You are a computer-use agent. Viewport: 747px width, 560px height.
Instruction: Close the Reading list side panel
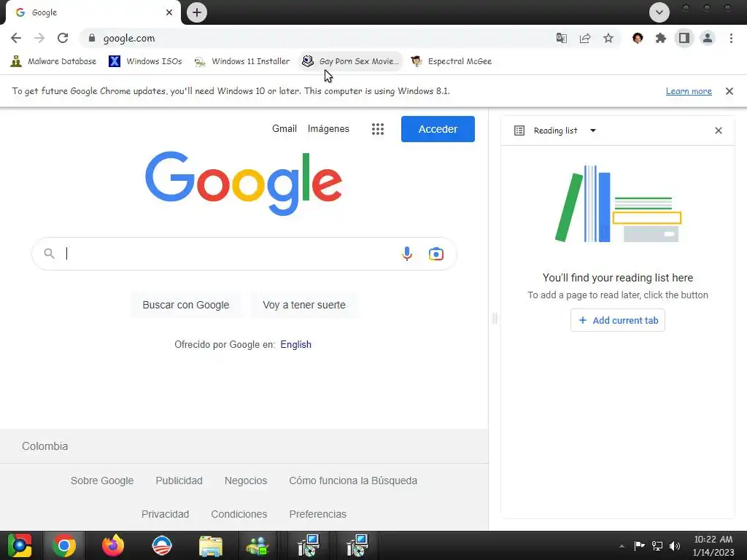pos(719,131)
